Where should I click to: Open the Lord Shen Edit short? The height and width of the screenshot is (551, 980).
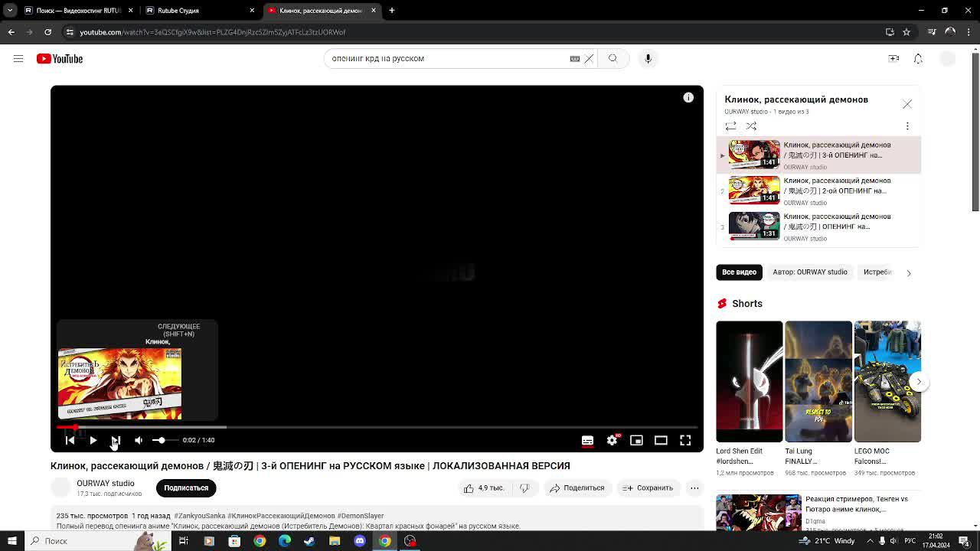[750, 381]
